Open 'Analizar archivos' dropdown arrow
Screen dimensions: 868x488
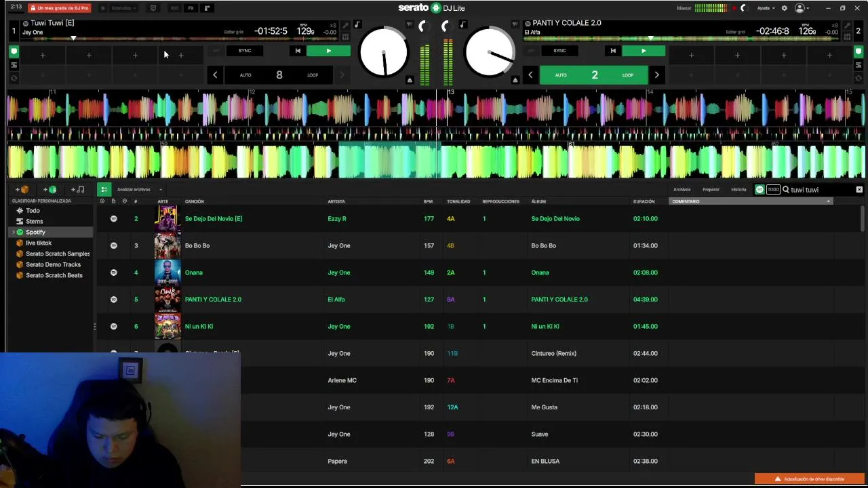point(161,190)
